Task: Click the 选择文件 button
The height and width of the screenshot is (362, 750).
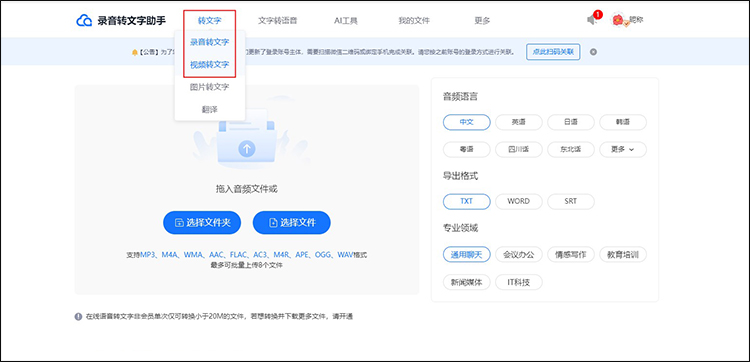Action: coord(292,223)
